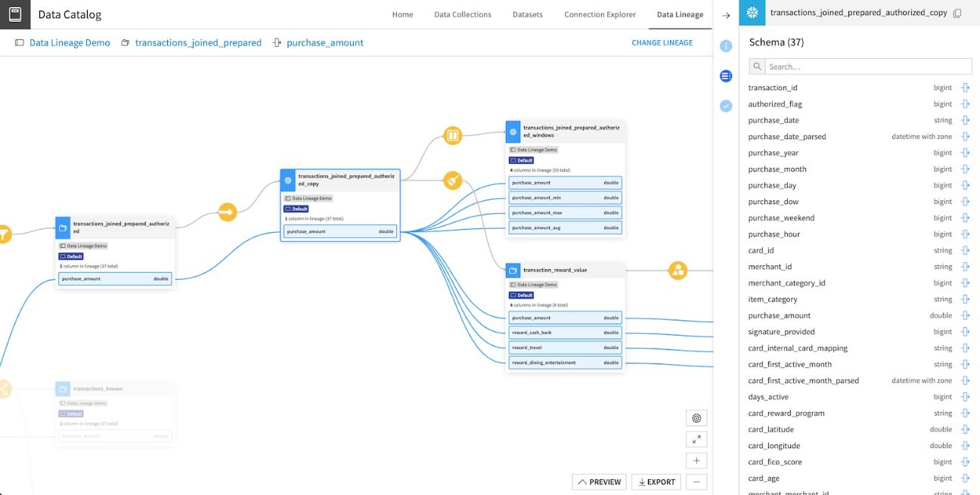Select the transaction_reward_value node header
Screen dimensions: 980x495
click(566, 270)
